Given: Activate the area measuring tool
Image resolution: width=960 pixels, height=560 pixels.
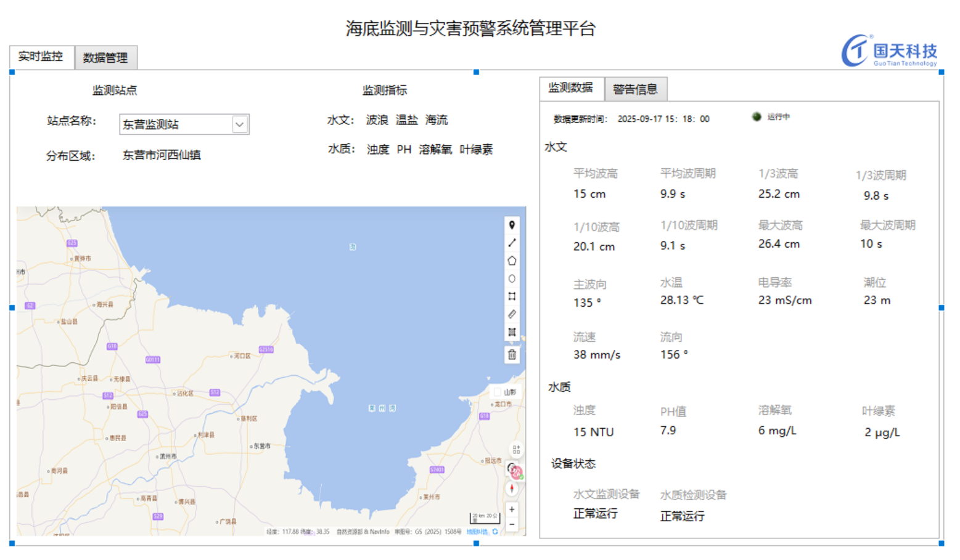Looking at the screenshot, I should (x=512, y=332).
